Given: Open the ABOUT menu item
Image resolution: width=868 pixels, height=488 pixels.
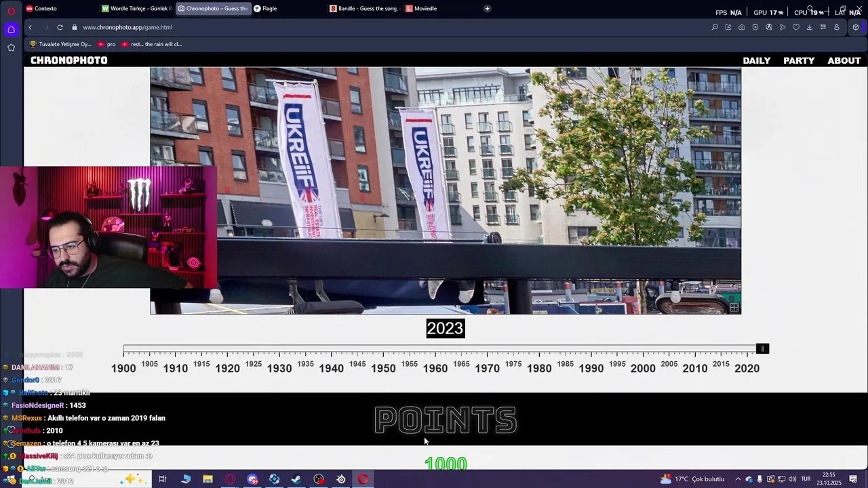Looking at the screenshot, I should [x=844, y=60].
